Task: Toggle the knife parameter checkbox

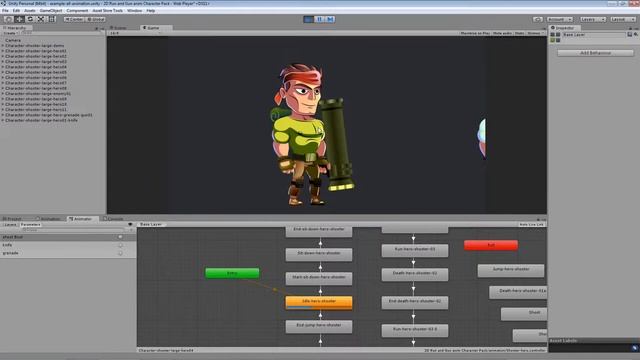Action: click(120, 245)
